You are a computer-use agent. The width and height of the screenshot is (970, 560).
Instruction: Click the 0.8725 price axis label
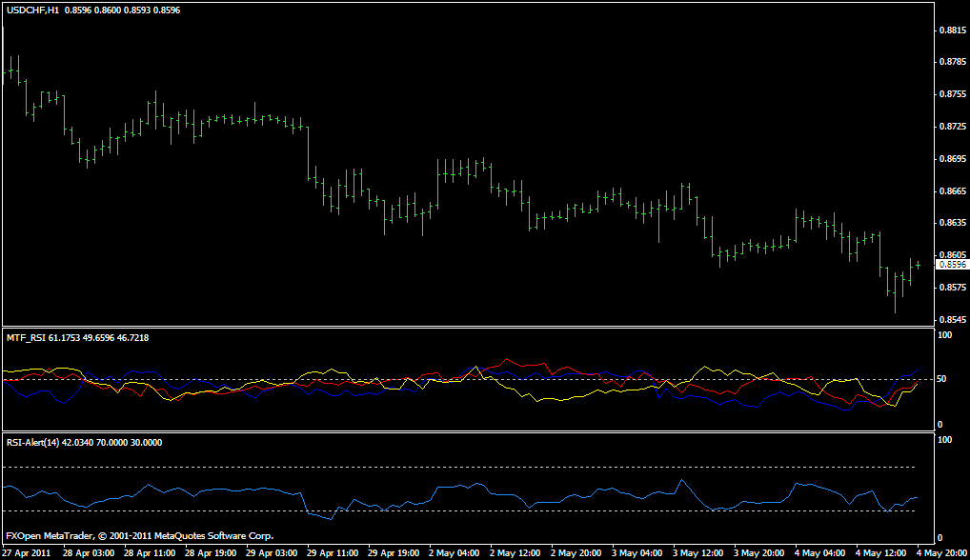click(953, 126)
